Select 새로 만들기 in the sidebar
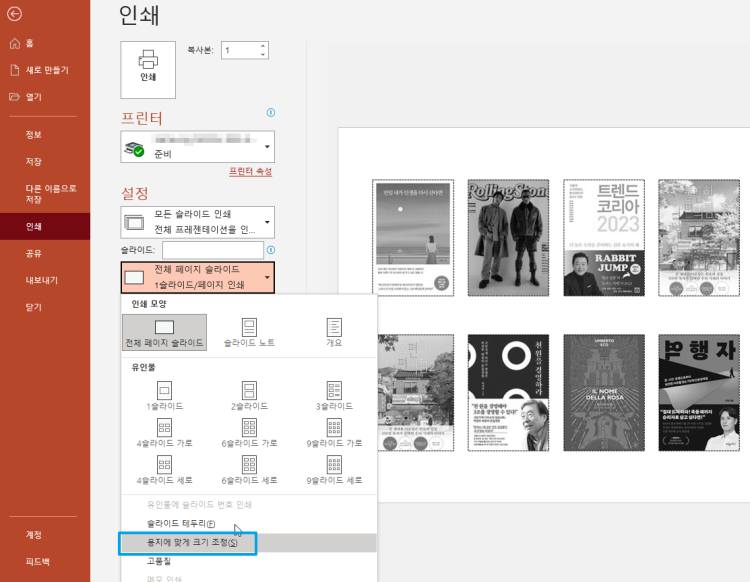The width and height of the screenshot is (750, 582). pos(45,70)
